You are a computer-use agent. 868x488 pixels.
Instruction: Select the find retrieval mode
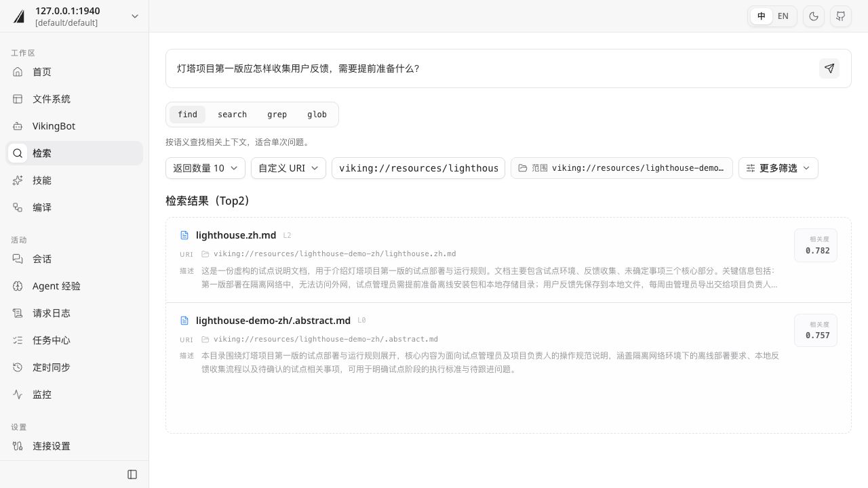[187, 115]
